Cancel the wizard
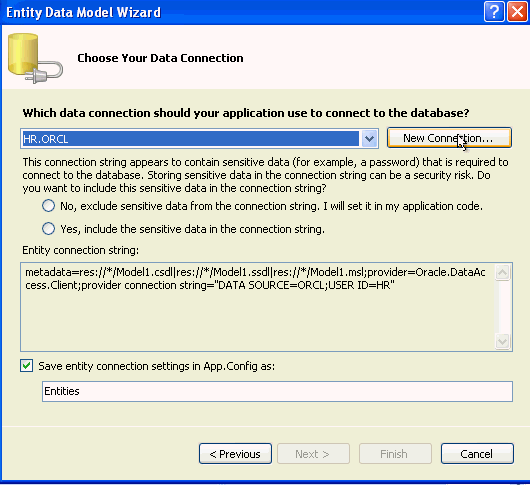 coord(477,454)
